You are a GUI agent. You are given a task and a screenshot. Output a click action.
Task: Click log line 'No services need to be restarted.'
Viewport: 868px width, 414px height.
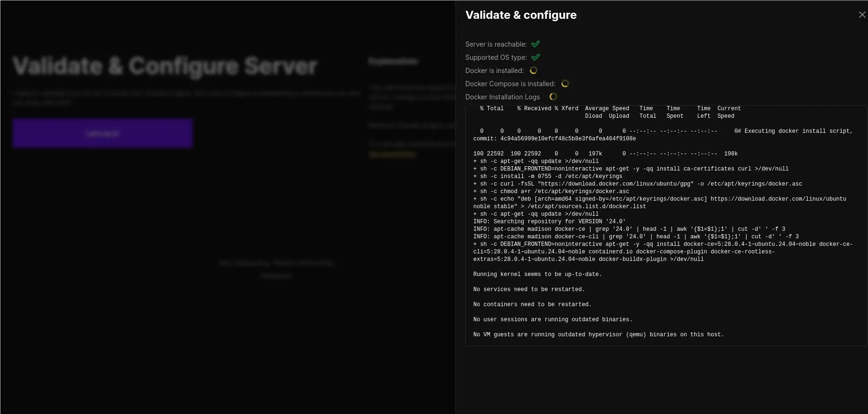pyautogui.click(x=529, y=289)
